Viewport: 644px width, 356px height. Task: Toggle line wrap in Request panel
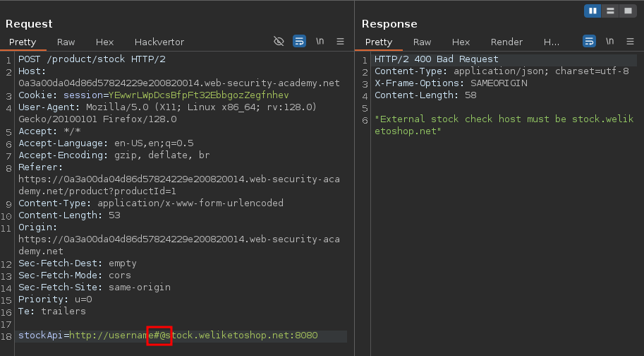(x=298, y=42)
